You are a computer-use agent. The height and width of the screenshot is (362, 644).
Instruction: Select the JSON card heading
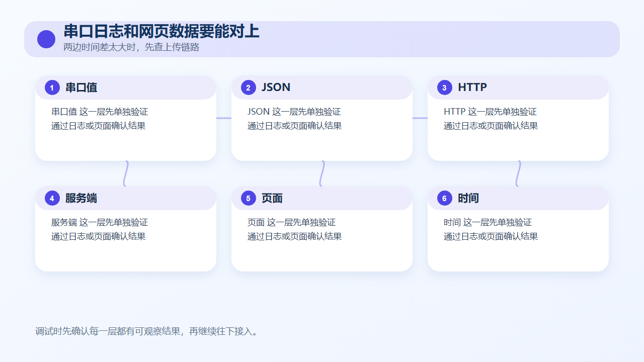pos(276,87)
